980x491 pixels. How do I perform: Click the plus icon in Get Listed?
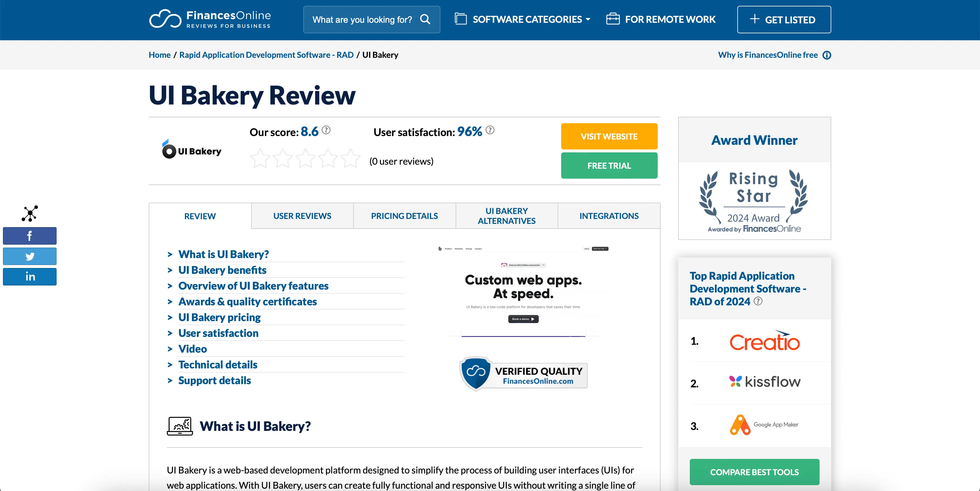pos(755,19)
